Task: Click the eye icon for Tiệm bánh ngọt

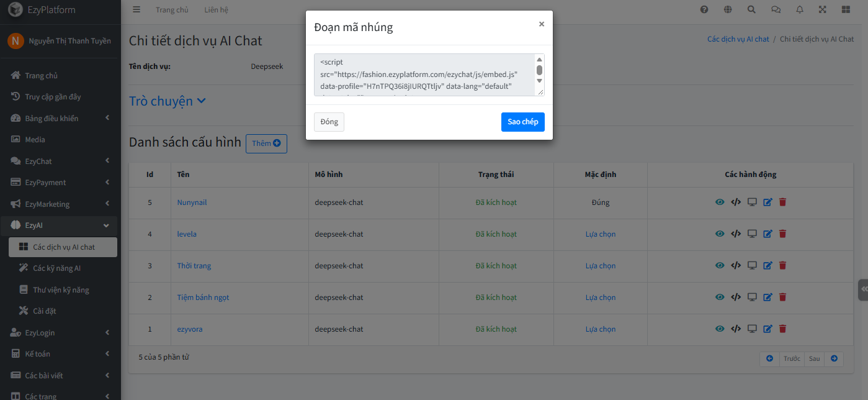Action: coord(720,297)
